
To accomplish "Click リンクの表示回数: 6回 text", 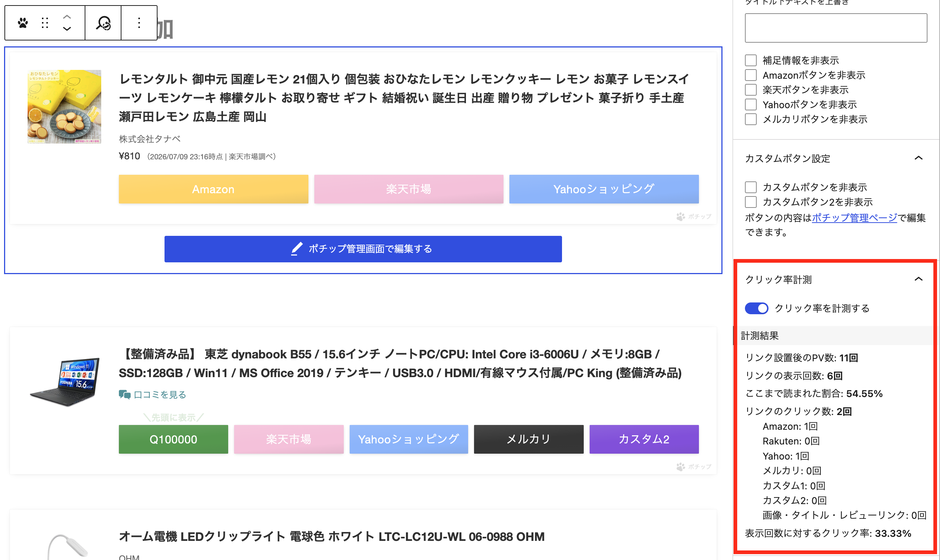I will pyautogui.click(x=794, y=375).
